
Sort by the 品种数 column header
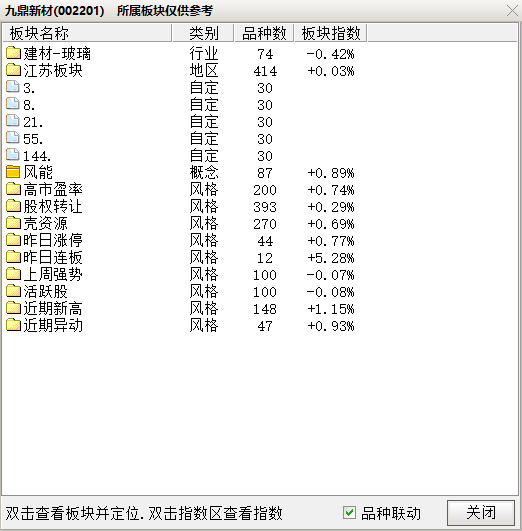(x=264, y=33)
